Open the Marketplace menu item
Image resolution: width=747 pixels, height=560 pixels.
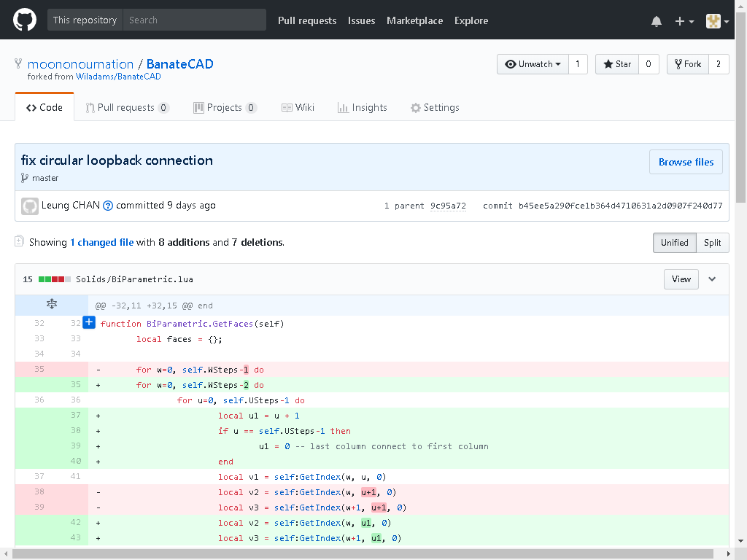coord(414,21)
